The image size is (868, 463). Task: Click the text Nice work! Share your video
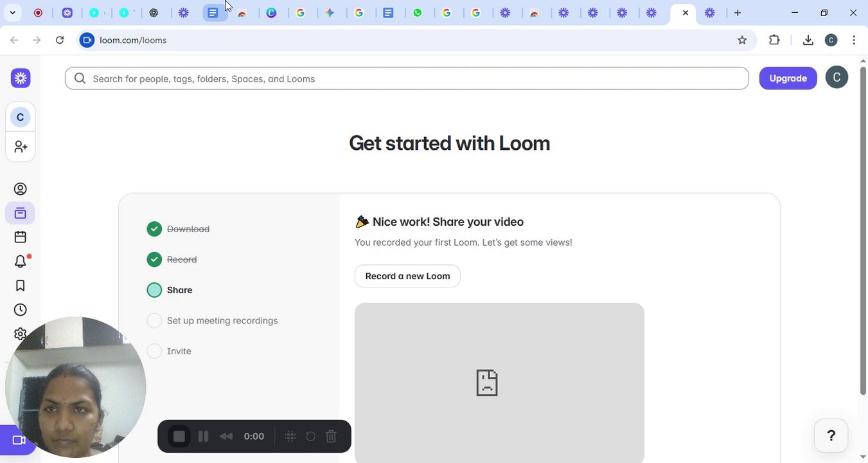click(448, 222)
